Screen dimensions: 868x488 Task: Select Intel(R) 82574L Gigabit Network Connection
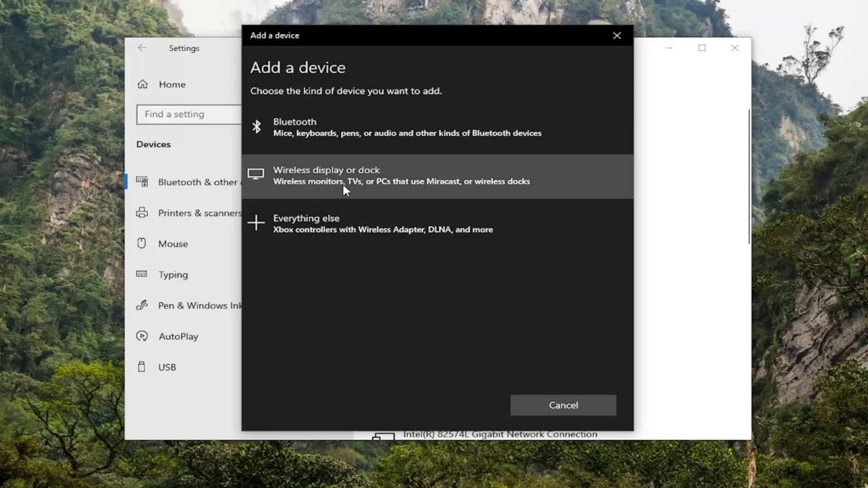tap(500, 434)
